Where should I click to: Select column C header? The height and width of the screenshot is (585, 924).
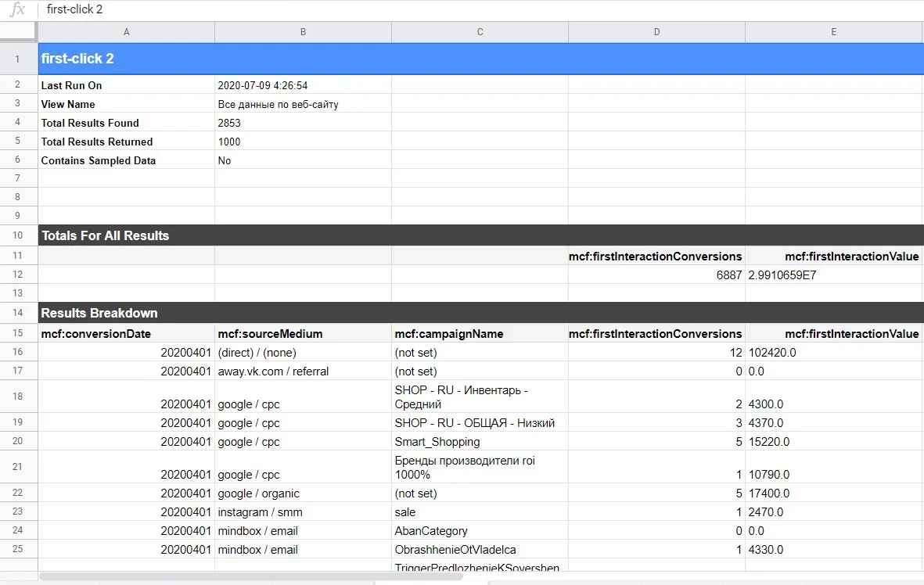pyautogui.click(x=480, y=32)
